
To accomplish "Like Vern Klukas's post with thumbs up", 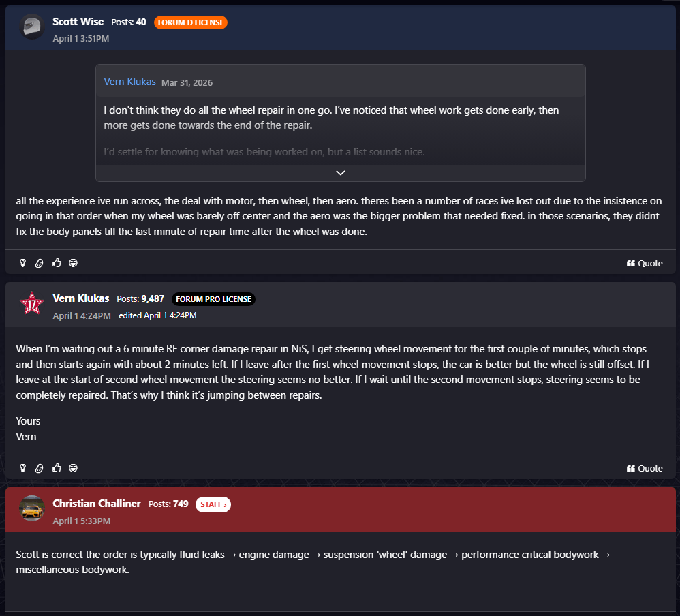I will click(57, 468).
